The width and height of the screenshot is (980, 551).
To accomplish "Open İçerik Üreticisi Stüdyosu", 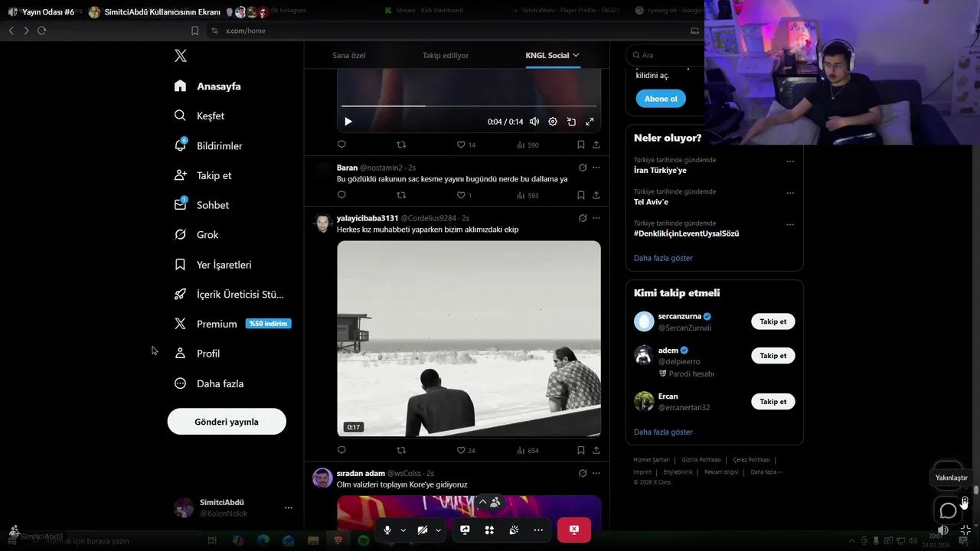I will pyautogui.click(x=229, y=295).
